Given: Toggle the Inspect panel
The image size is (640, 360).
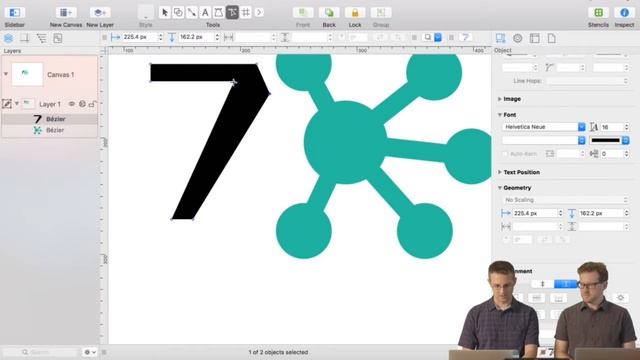Looking at the screenshot, I should click(624, 13).
